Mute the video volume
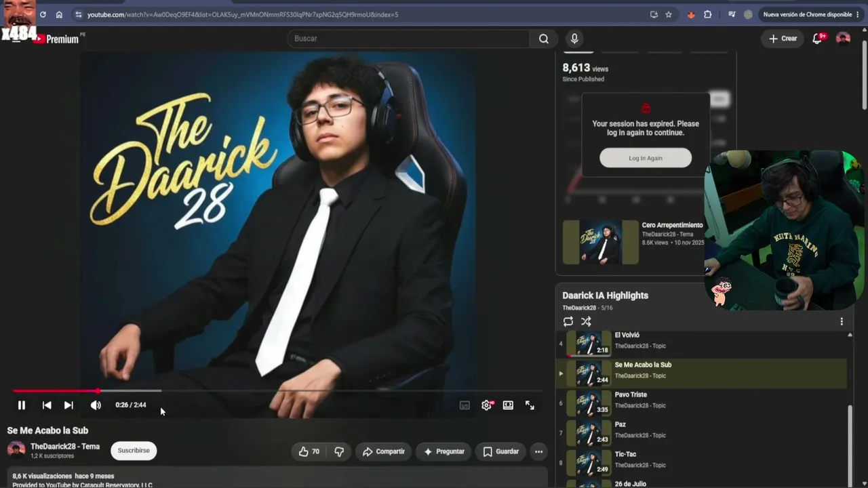The height and width of the screenshot is (488, 868). (96, 405)
